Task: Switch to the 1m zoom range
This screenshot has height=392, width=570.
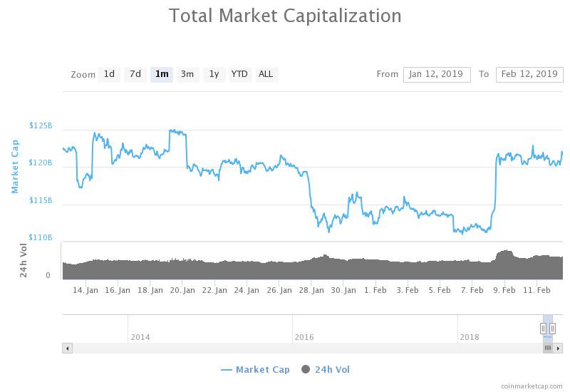Action: pyautogui.click(x=162, y=74)
